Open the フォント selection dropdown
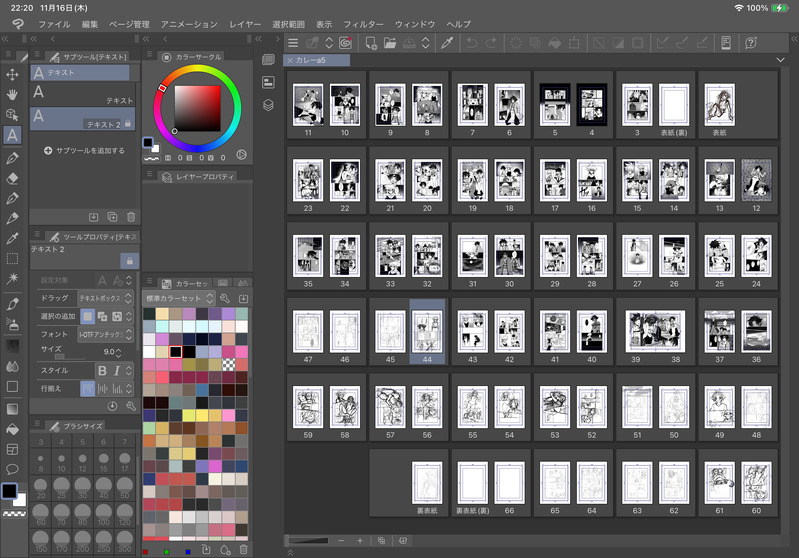This screenshot has height=558, width=799. (105, 334)
